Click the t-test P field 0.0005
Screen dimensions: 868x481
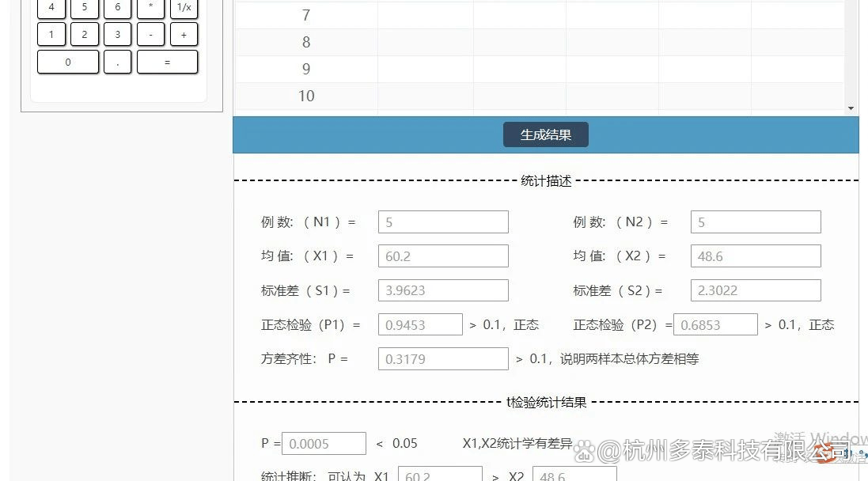coord(324,443)
